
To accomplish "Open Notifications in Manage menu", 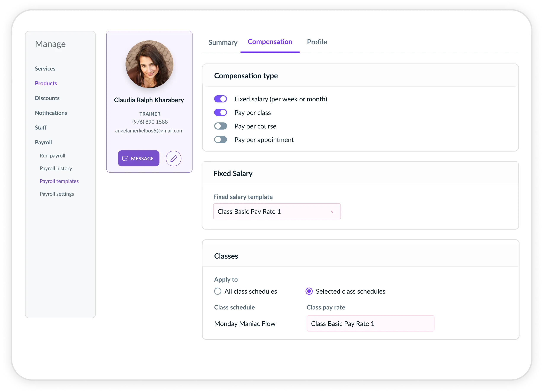I will [x=51, y=113].
